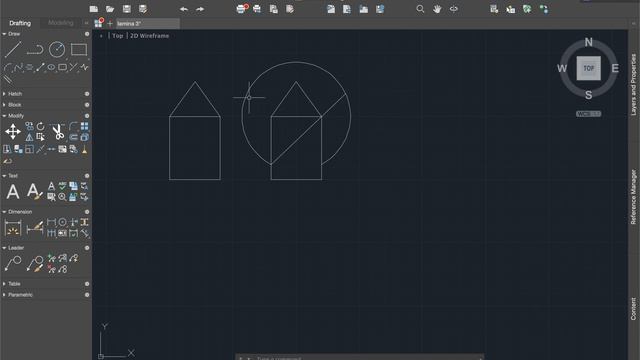The width and height of the screenshot is (640, 360).
Task: Select the Fillet tool in Modify
Action: click(73, 126)
